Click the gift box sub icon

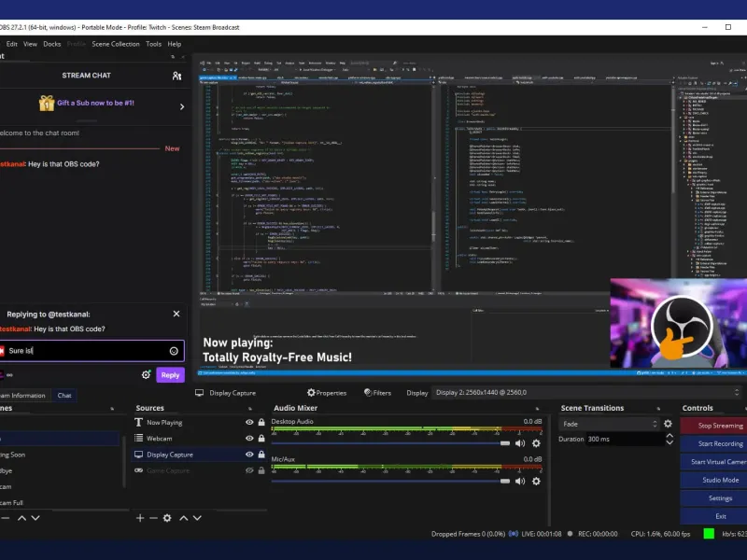tap(46, 103)
